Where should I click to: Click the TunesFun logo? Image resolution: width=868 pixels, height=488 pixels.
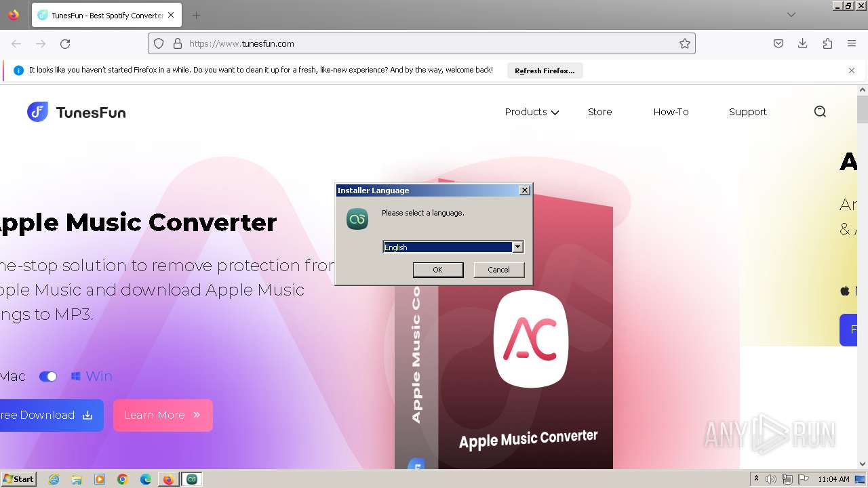pos(76,112)
